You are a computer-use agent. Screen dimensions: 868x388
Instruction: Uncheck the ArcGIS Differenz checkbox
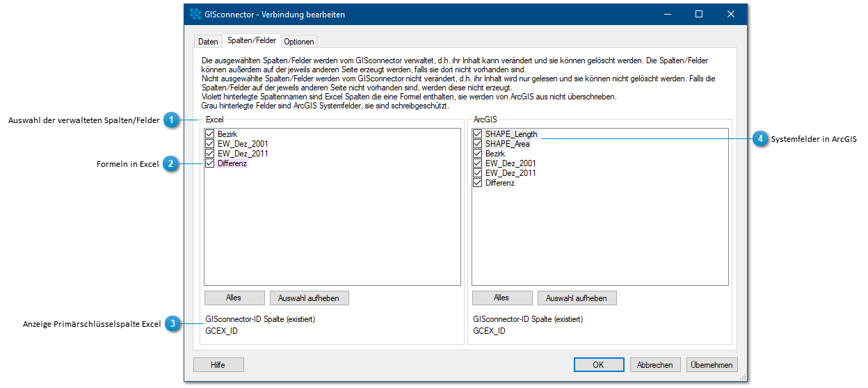pos(478,183)
